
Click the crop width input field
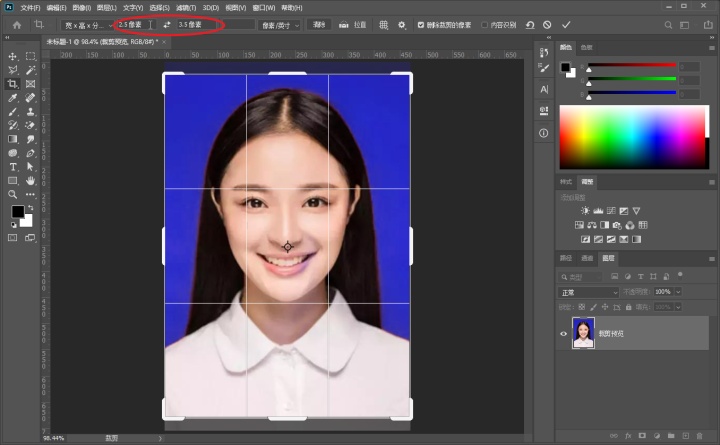pos(133,24)
